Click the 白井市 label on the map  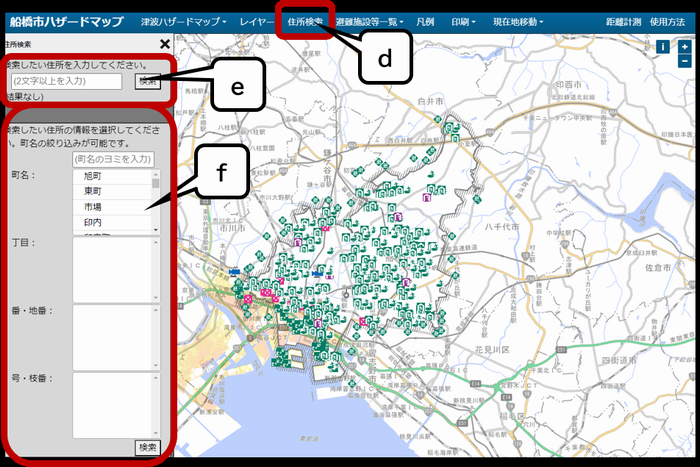(x=430, y=101)
